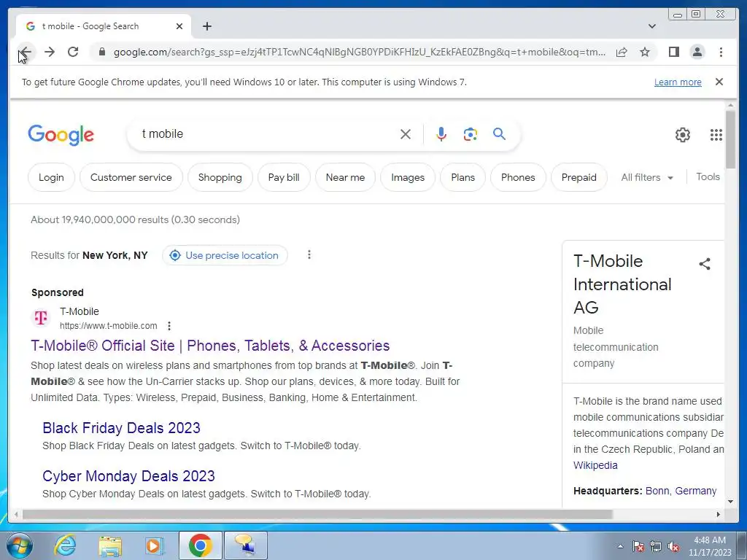Open location options three-dot menu
This screenshot has height=560, width=747.
pos(309,254)
